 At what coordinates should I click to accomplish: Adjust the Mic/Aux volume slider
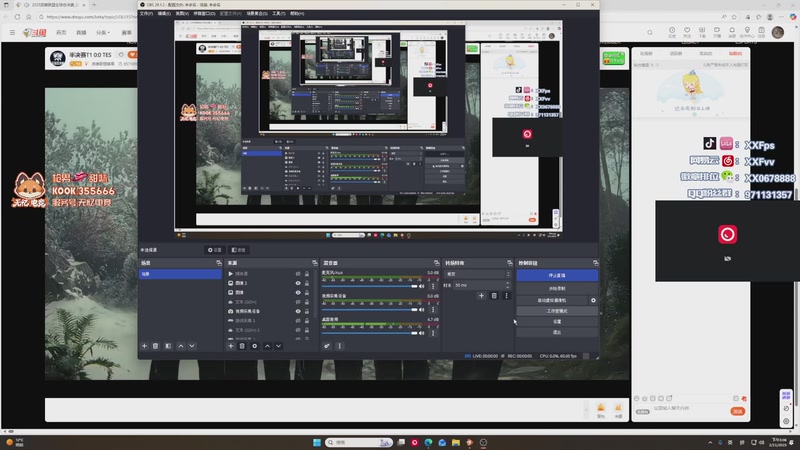point(369,286)
